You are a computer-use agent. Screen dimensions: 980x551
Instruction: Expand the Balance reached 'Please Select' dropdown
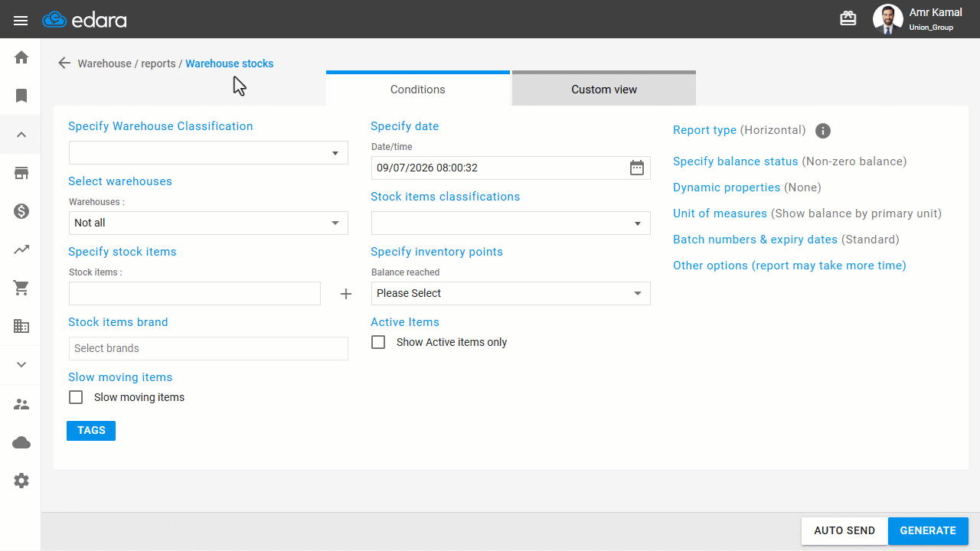[511, 293]
